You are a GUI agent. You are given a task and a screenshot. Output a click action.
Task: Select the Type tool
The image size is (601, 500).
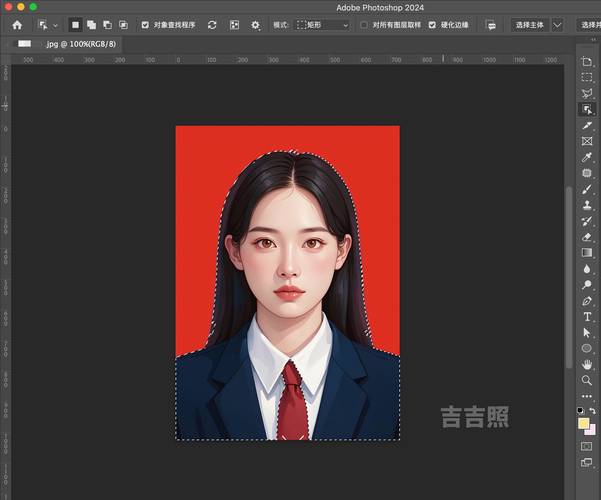tap(586, 317)
